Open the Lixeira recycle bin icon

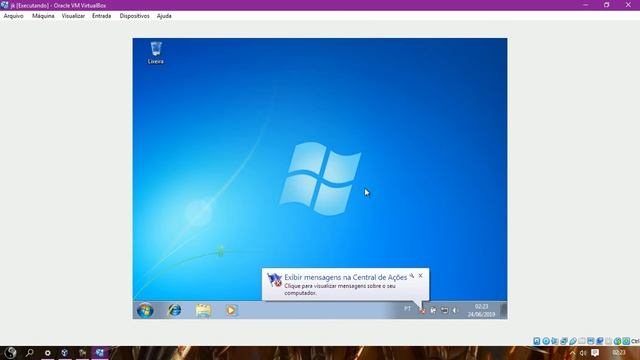click(x=156, y=53)
